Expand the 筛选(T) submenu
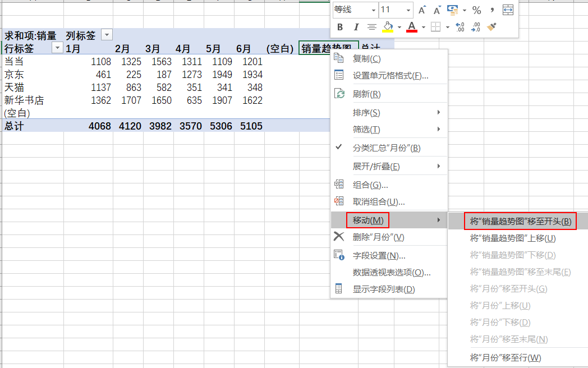This screenshot has height=368, width=588. pyautogui.click(x=389, y=130)
